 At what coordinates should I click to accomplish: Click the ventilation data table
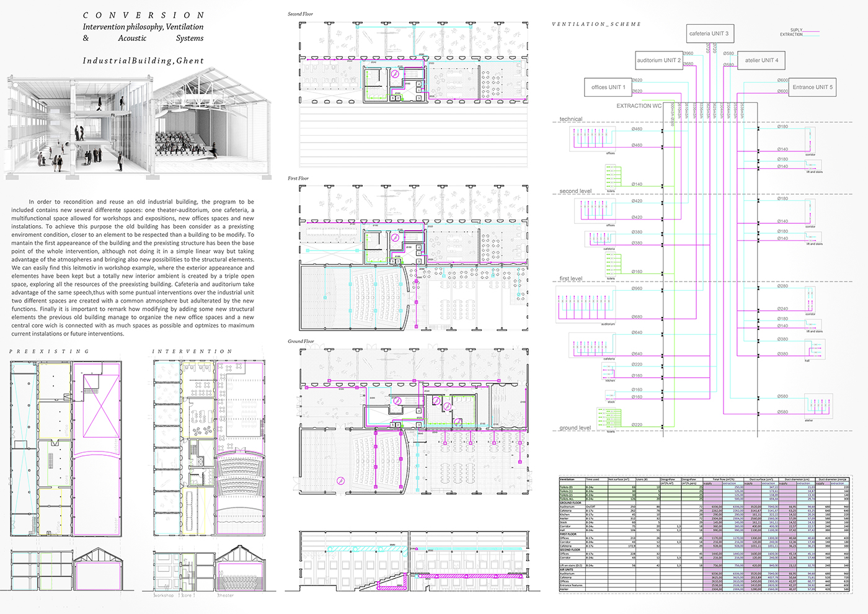pos(705,534)
